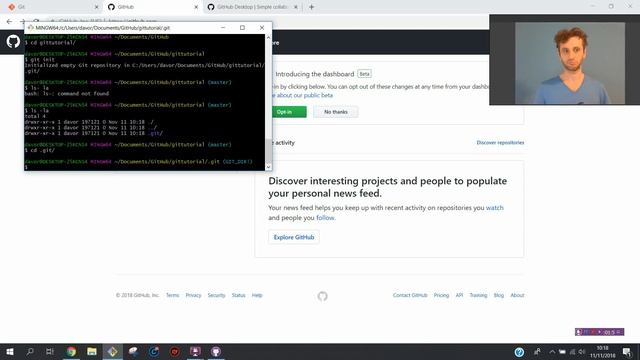
Task: Go back in browser history
Action: coord(9,22)
